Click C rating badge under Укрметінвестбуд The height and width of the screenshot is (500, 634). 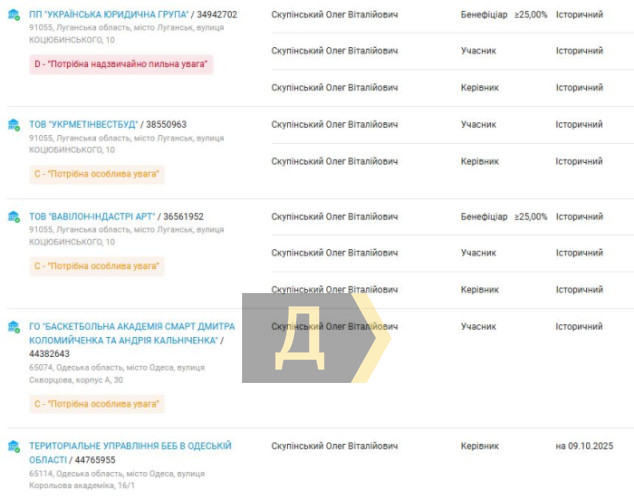click(x=96, y=174)
